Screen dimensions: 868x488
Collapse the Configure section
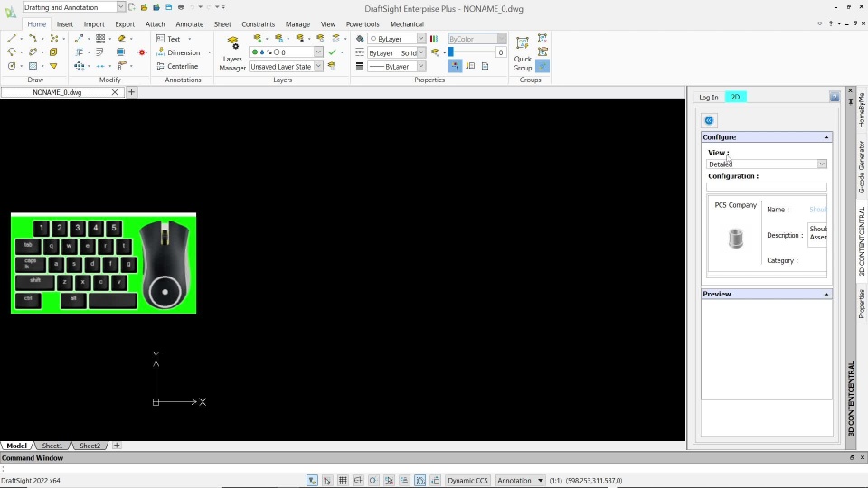[x=826, y=137]
